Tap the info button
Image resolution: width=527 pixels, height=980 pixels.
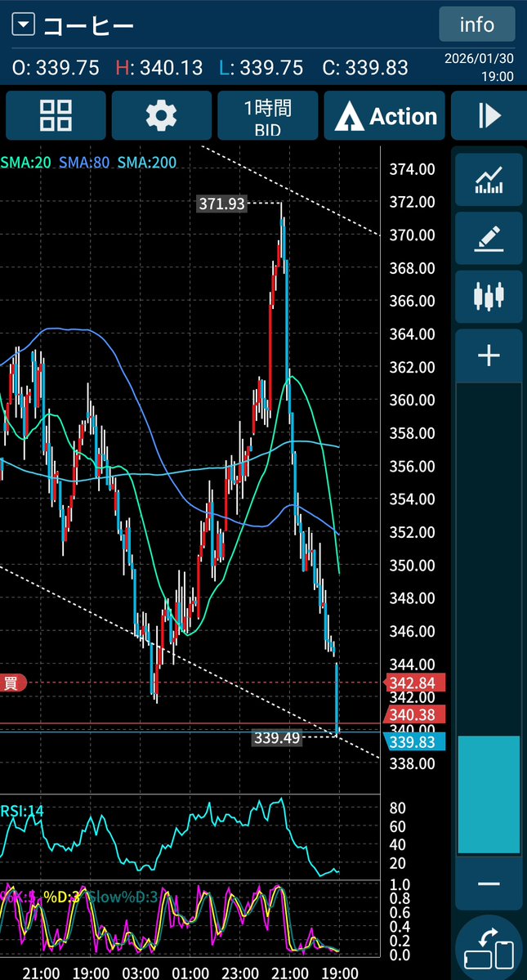477,25
